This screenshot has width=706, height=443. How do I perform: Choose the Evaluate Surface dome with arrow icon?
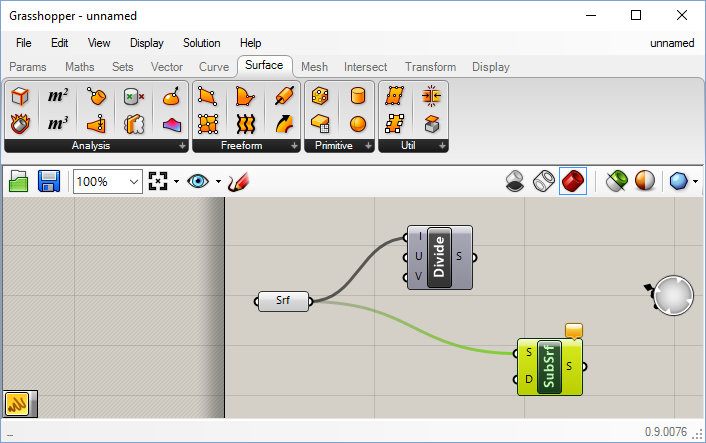pos(172,96)
